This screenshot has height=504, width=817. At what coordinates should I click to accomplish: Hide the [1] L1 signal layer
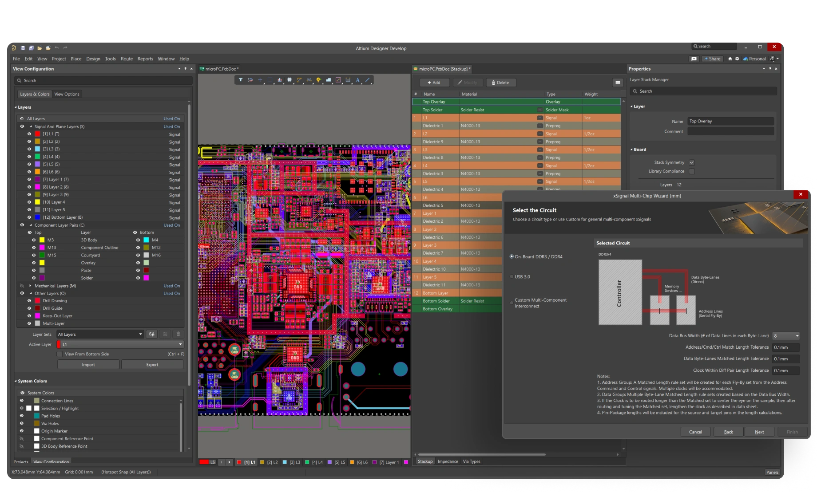[x=29, y=134]
